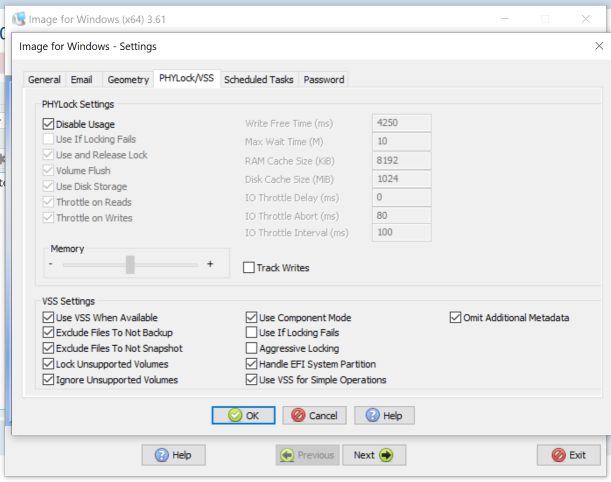Toggle Handle EFI System Partition
611x482 pixels.
click(251, 364)
